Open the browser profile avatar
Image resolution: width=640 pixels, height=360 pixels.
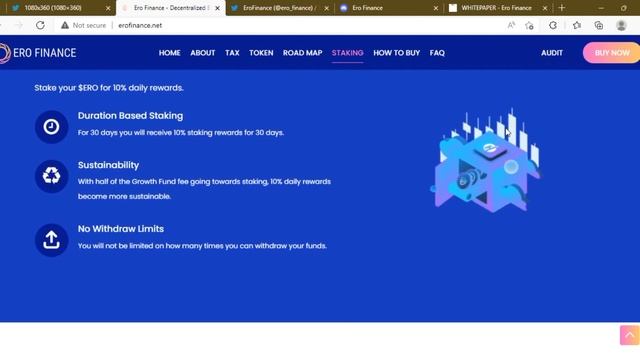(x=621, y=25)
